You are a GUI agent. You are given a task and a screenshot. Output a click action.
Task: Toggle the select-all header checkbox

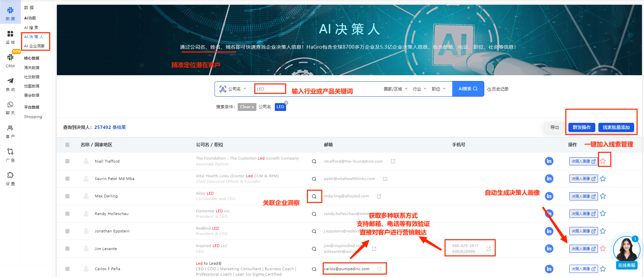tap(67, 145)
